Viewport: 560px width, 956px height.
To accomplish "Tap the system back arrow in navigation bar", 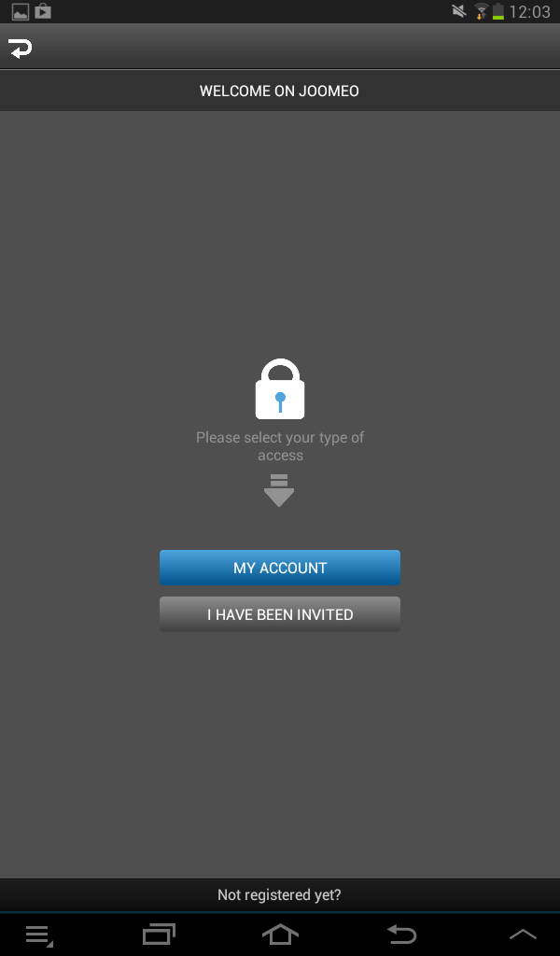I will pos(402,934).
